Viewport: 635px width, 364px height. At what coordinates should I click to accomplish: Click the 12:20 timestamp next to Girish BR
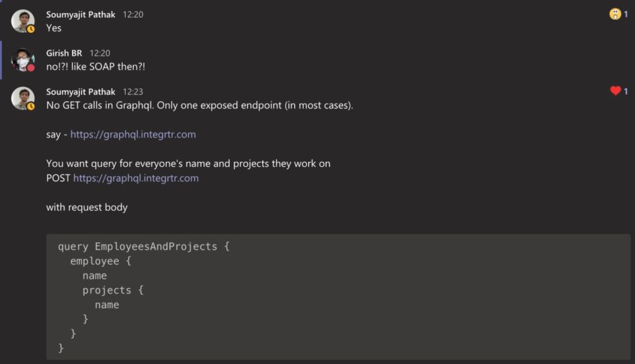pos(100,53)
